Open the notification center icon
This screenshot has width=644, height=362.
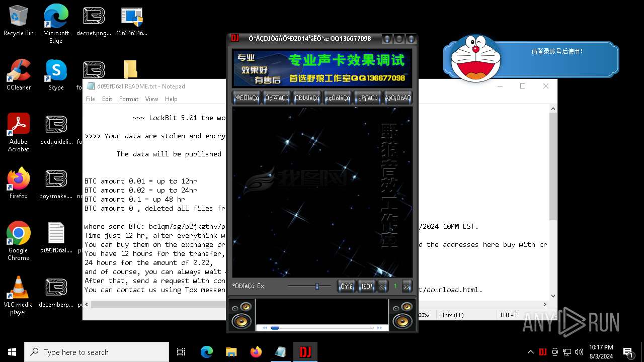coord(628,352)
